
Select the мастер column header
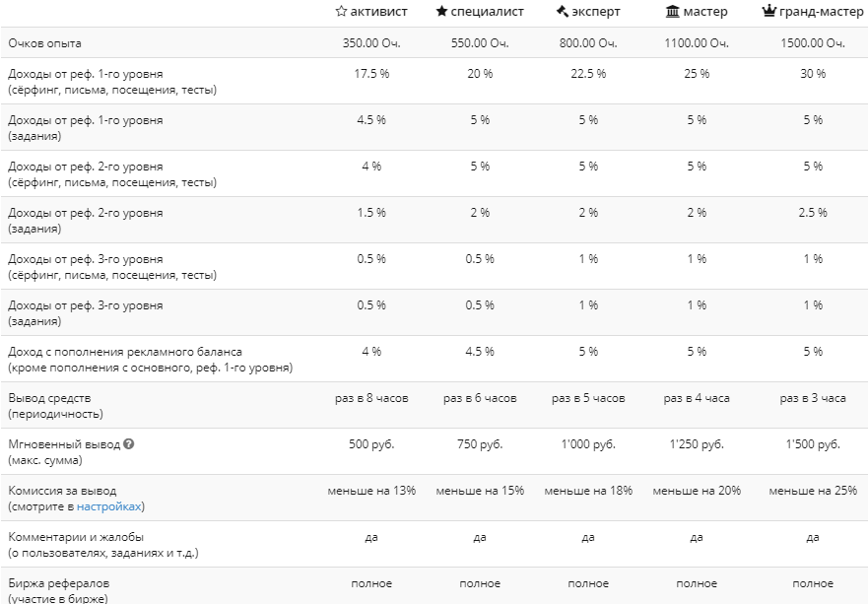coord(705,12)
